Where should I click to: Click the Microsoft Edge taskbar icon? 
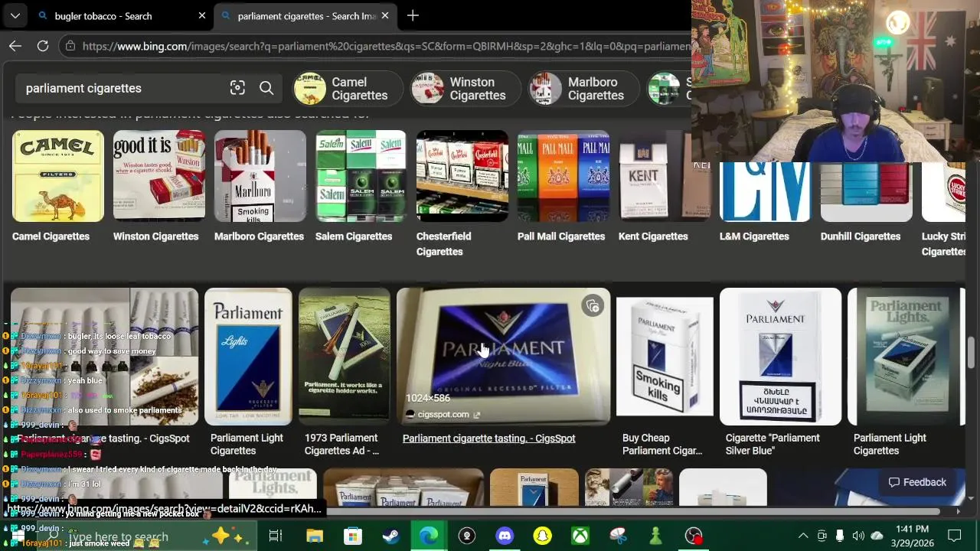(429, 536)
